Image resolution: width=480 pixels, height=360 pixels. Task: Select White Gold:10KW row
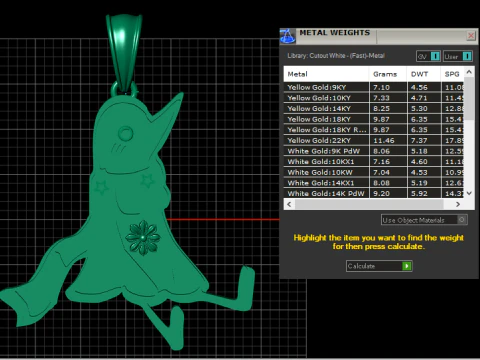click(374, 172)
